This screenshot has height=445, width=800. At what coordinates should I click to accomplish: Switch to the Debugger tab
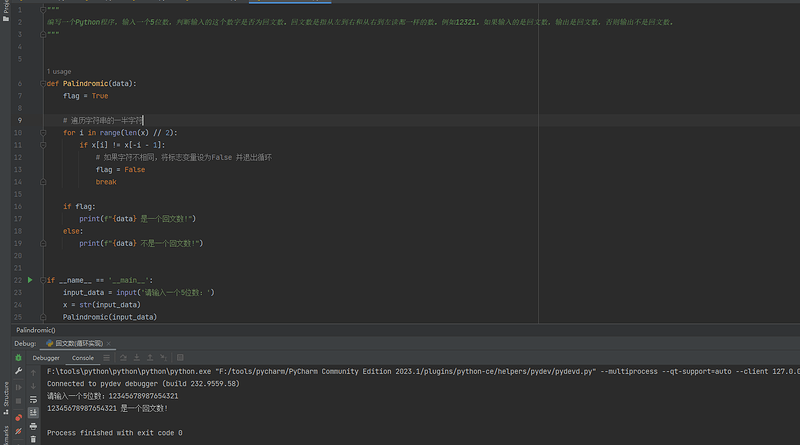pyautogui.click(x=46, y=358)
